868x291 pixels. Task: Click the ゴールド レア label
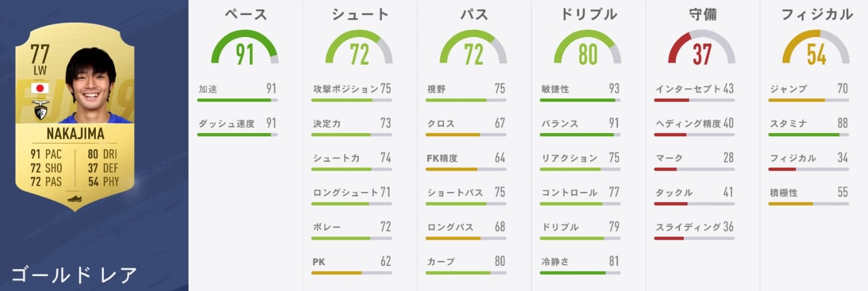(74, 274)
